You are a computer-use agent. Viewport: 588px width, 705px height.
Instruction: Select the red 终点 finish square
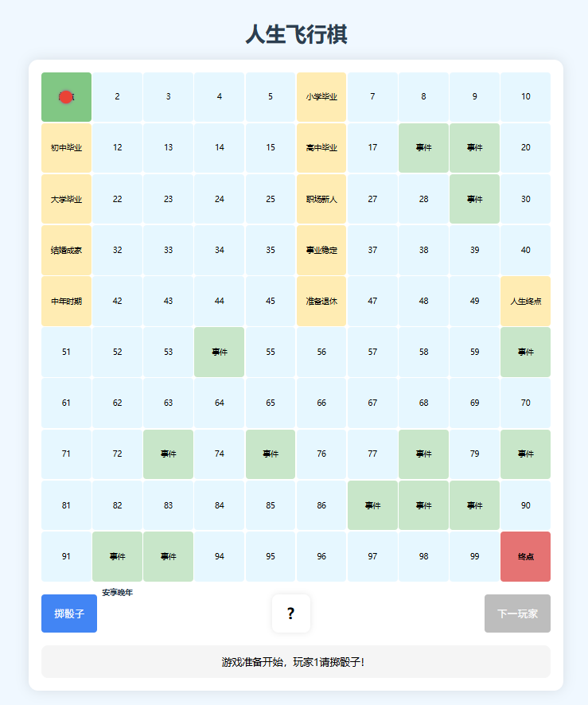tap(525, 556)
